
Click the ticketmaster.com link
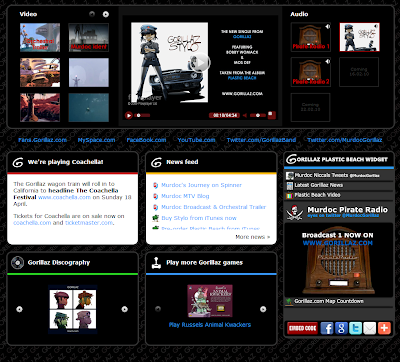click(89, 223)
